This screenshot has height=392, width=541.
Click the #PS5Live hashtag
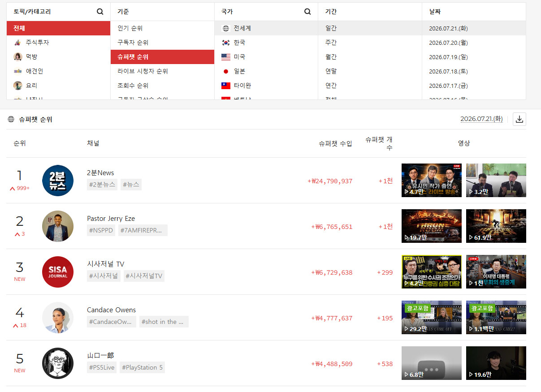(x=102, y=367)
